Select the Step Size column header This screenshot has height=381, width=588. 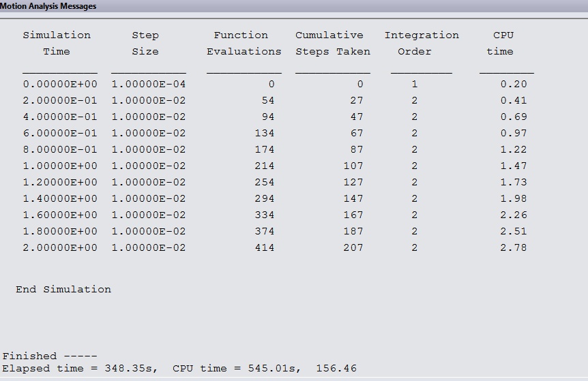tap(145, 43)
